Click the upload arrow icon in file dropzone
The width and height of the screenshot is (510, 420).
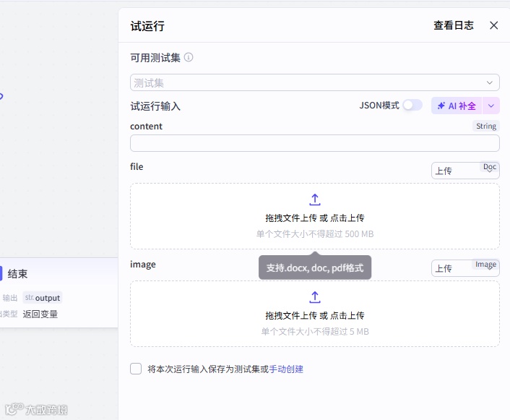pyautogui.click(x=314, y=200)
